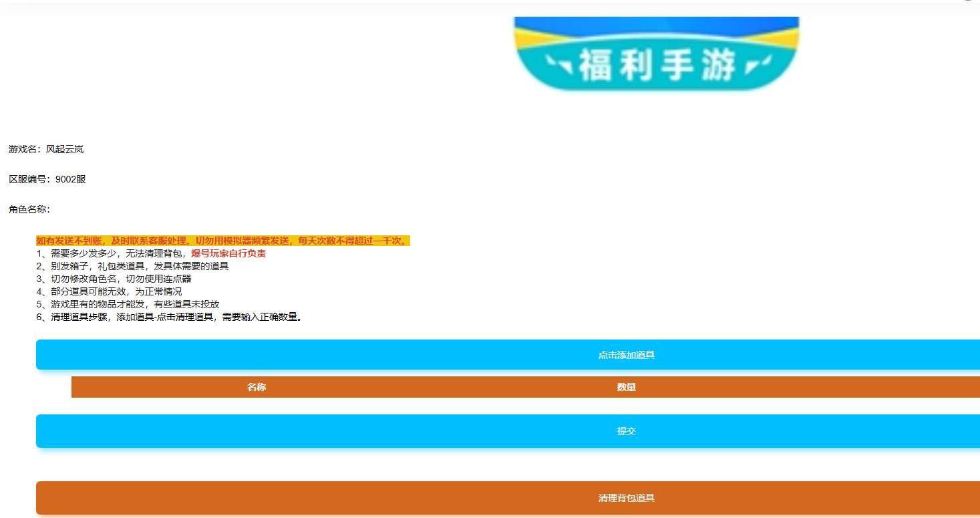Viewport: 980px width, 518px height.
Task: Click rule 3 about 切勿修改角色名
Action: (115, 279)
